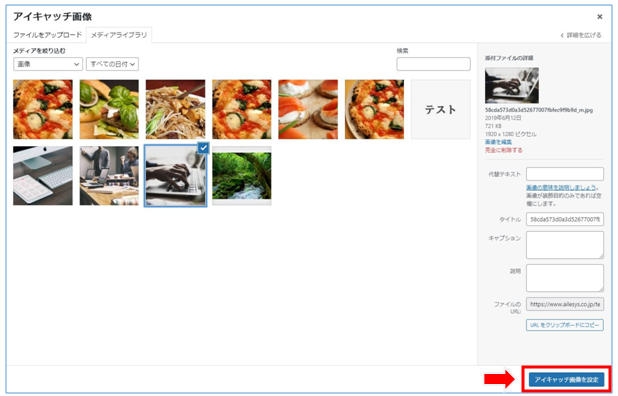Click URL をクリップボードにコピー button
This screenshot has height=396, width=618.
click(564, 325)
